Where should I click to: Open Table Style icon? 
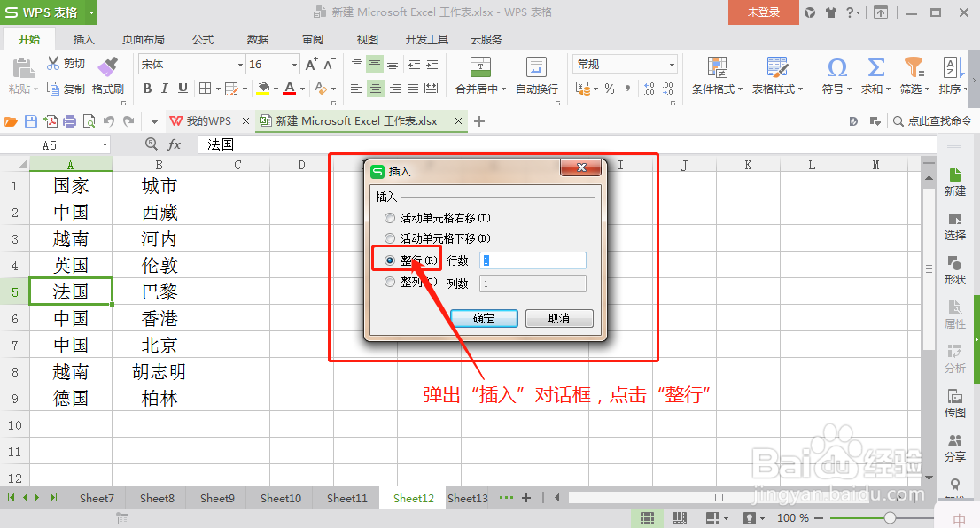(777, 66)
